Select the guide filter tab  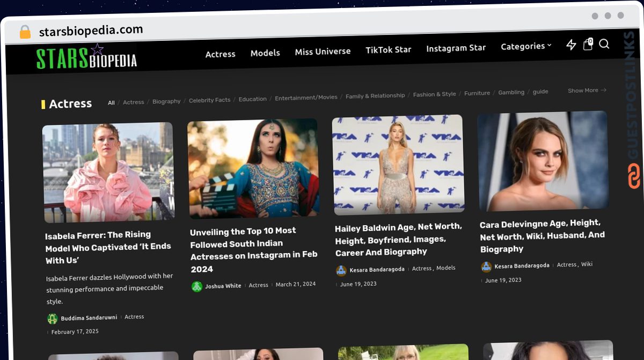[540, 91]
